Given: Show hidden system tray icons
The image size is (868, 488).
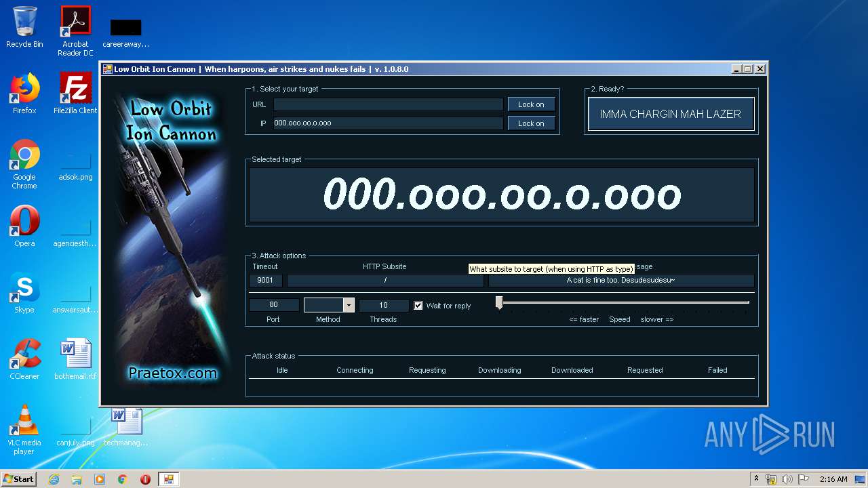Looking at the screenshot, I should click(756, 479).
